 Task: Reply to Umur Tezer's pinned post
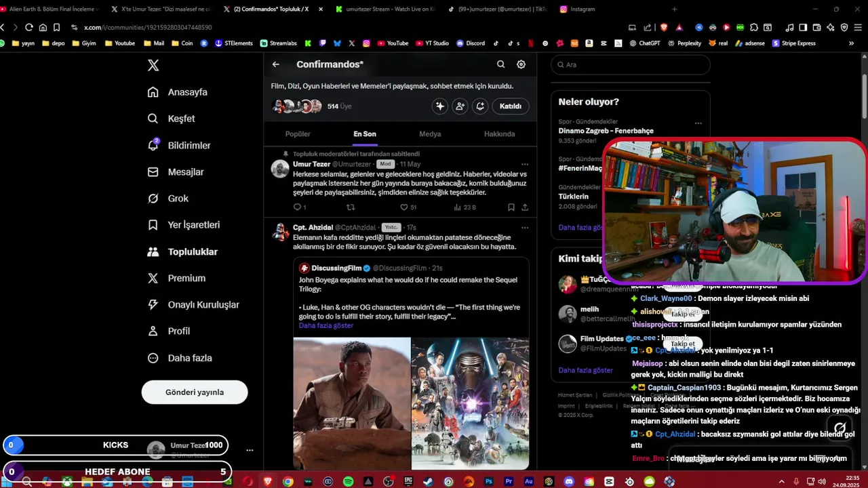pyautogui.click(x=299, y=207)
